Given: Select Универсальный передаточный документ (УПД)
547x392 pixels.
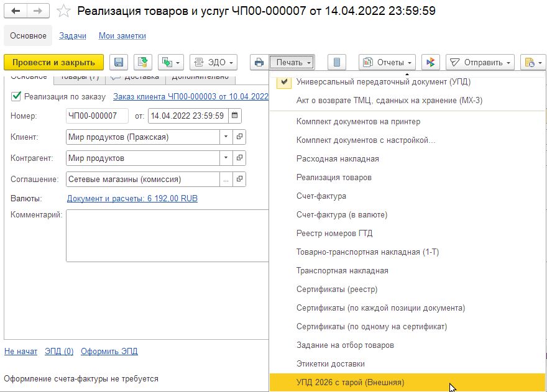Looking at the screenshot, I should pos(407,82).
